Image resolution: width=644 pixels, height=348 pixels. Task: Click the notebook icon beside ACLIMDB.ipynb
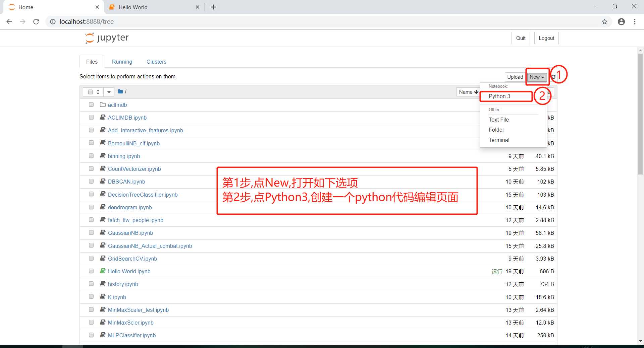tap(103, 117)
